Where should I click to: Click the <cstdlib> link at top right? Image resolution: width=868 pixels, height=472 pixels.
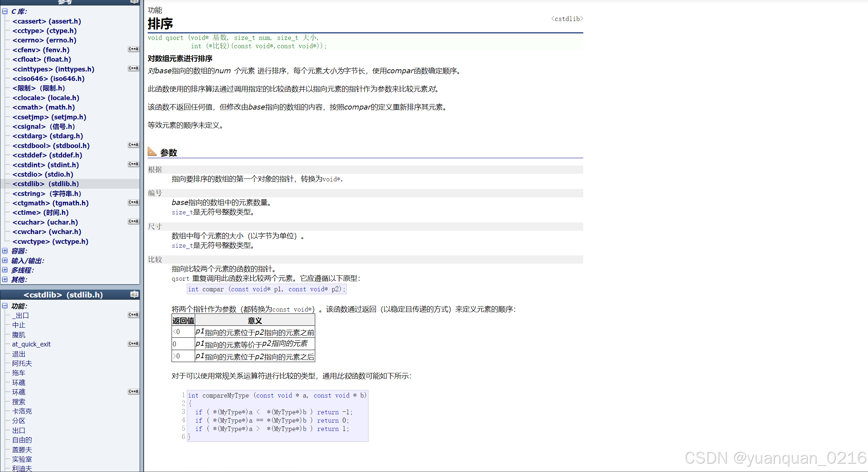click(567, 19)
